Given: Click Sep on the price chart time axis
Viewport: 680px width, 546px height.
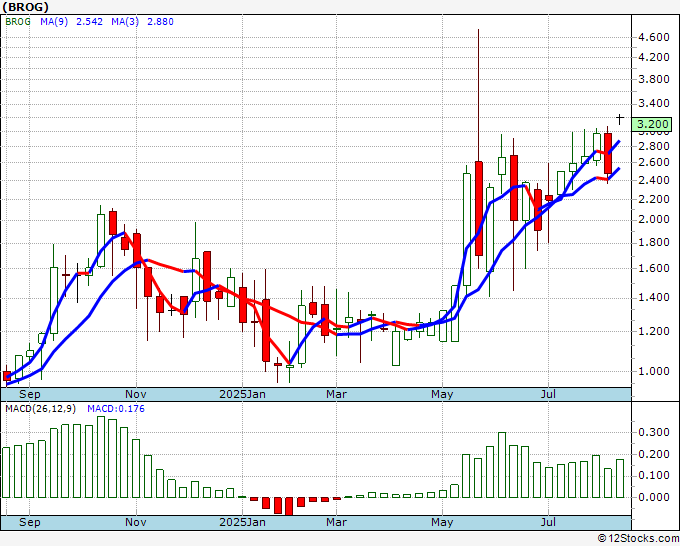Looking at the screenshot, I should 29,394.
